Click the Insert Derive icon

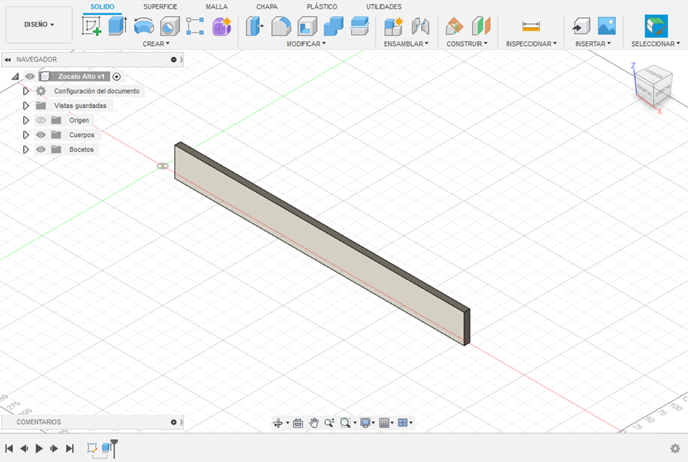(581, 26)
